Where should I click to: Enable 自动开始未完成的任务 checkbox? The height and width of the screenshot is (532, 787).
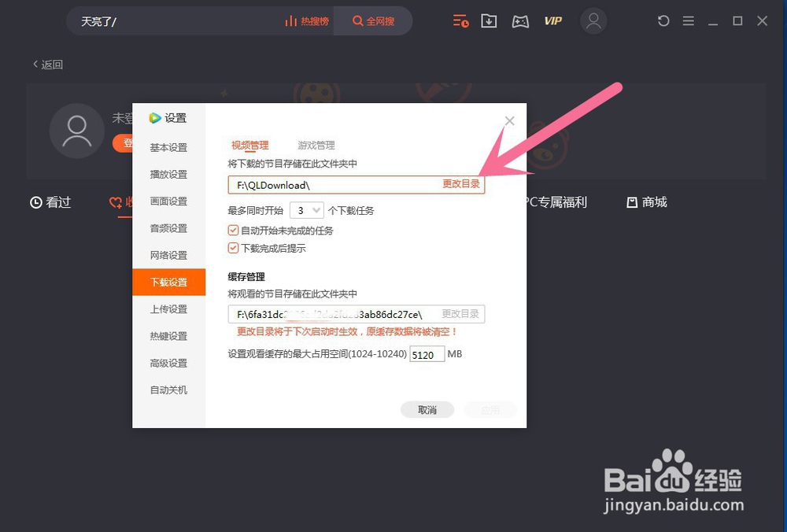pos(234,230)
